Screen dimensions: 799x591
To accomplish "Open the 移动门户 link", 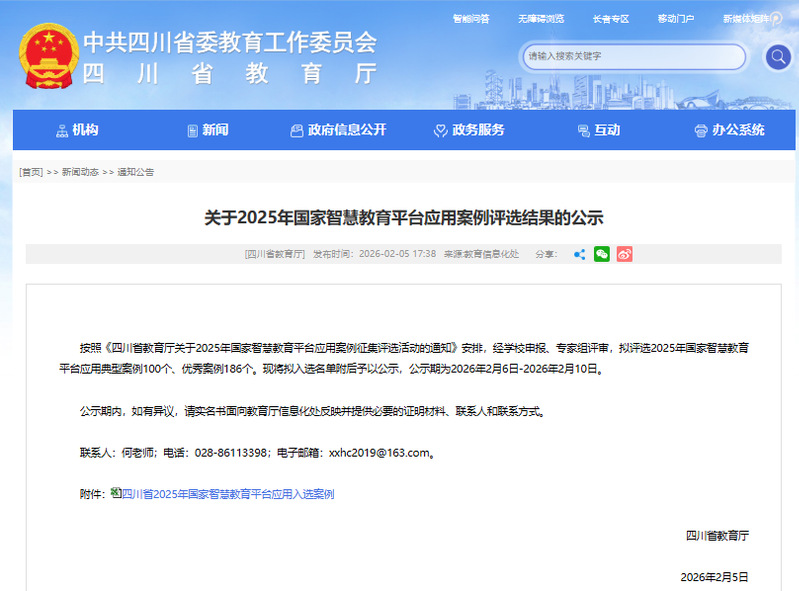I will pos(676,19).
